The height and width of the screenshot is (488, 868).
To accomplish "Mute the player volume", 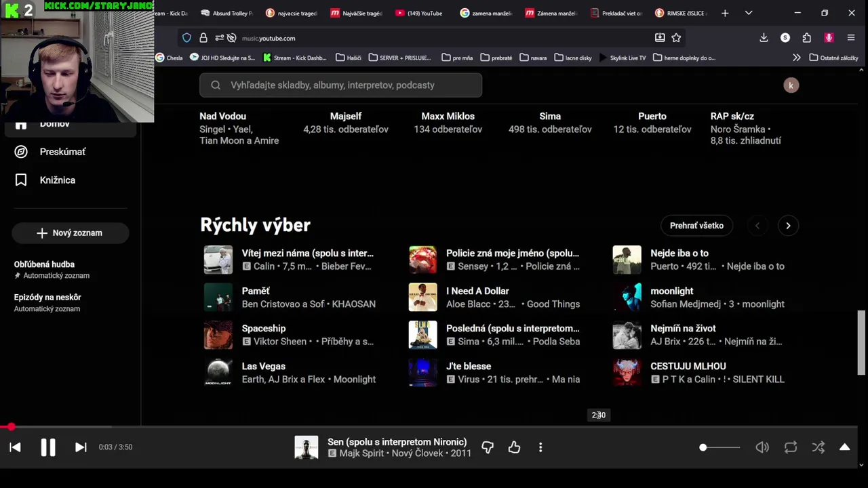I will click(x=762, y=447).
